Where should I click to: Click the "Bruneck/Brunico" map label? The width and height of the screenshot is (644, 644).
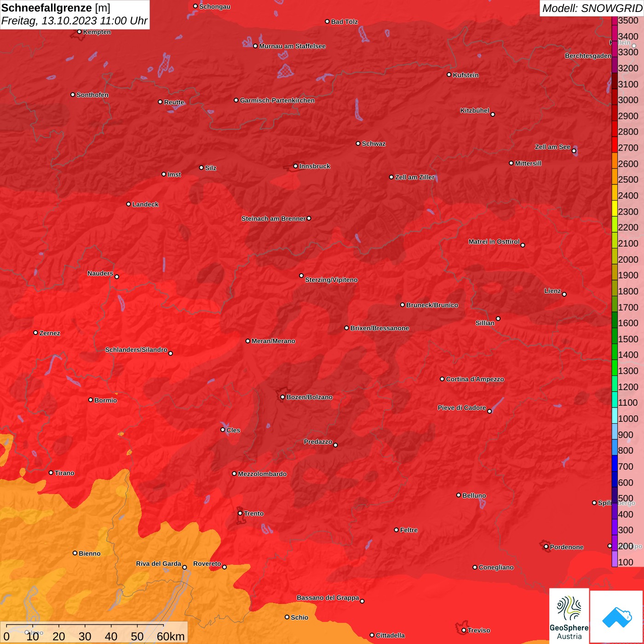click(x=432, y=305)
